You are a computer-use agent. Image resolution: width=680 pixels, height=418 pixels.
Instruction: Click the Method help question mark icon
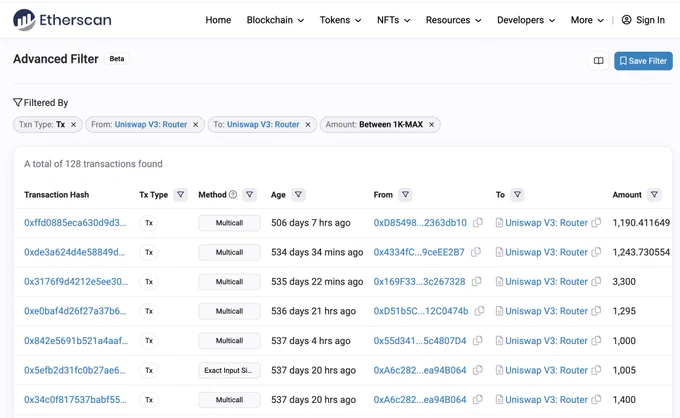(x=233, y=195)
